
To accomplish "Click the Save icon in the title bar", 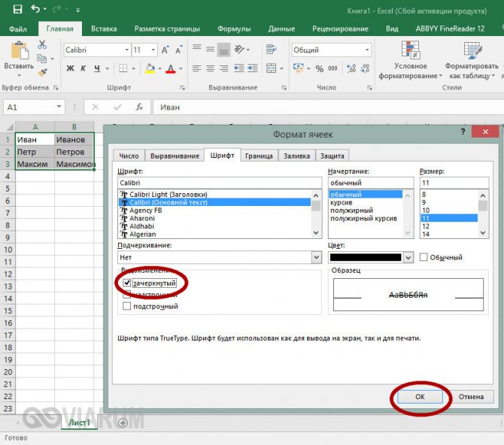I will tap(17, 9).
